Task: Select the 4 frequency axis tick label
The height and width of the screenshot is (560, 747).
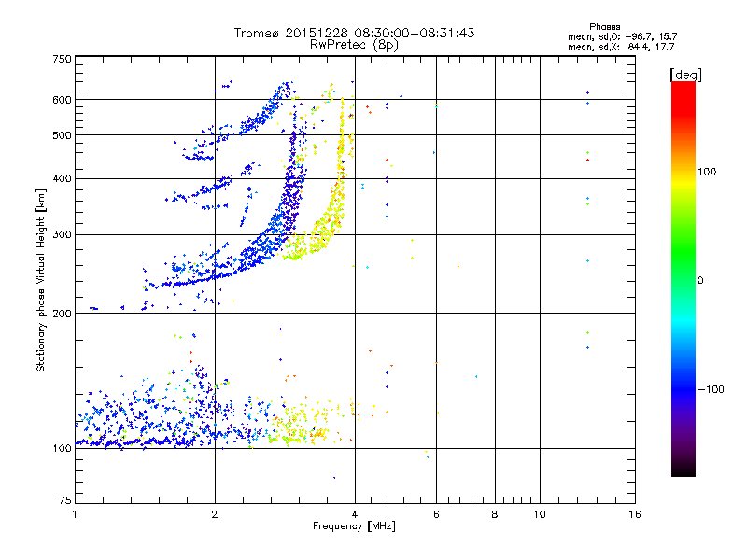Action: tap(355, 514)
